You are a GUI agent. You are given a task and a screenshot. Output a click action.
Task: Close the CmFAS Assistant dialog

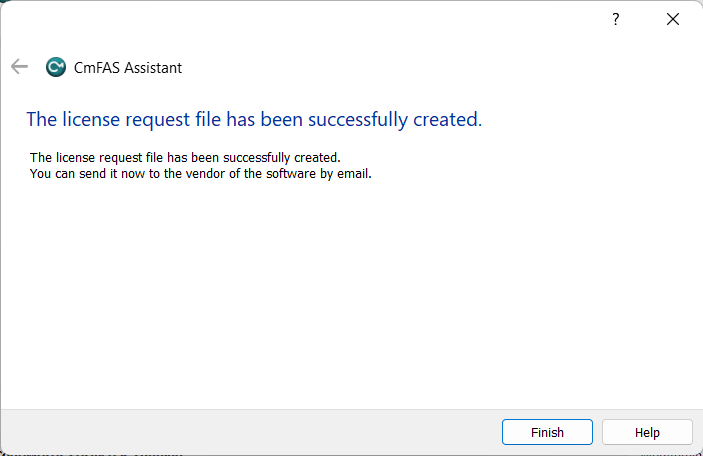click(672, 19)
